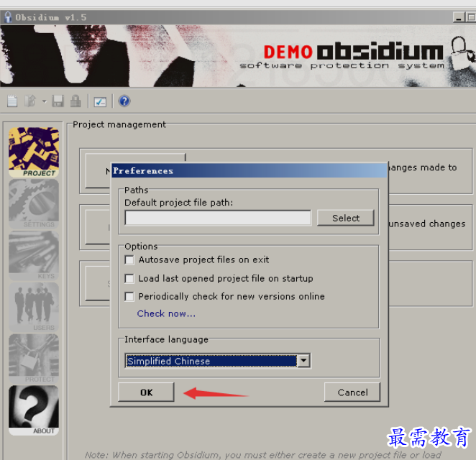The image size is (476, 460).
Task: Enable Autosave project files on exit
Action: point(129,259)
